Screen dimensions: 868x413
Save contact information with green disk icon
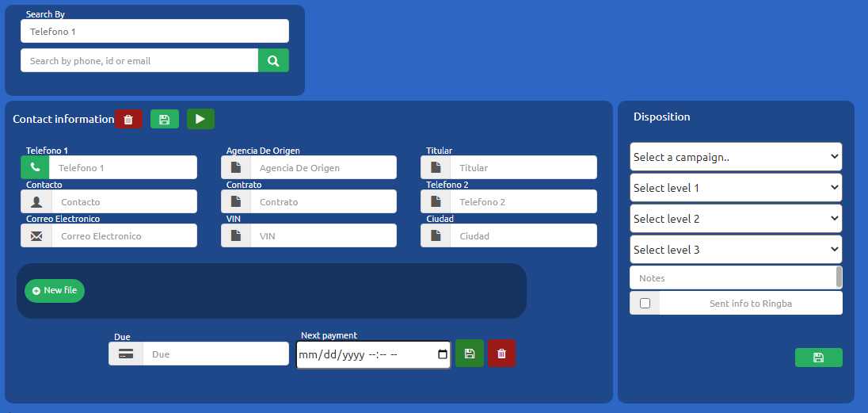(165, 119)
